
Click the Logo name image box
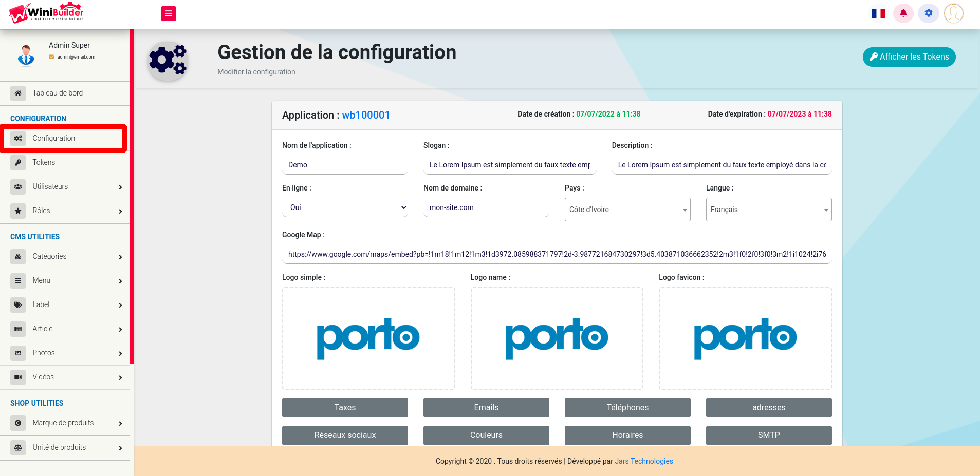tap(557, 338)
